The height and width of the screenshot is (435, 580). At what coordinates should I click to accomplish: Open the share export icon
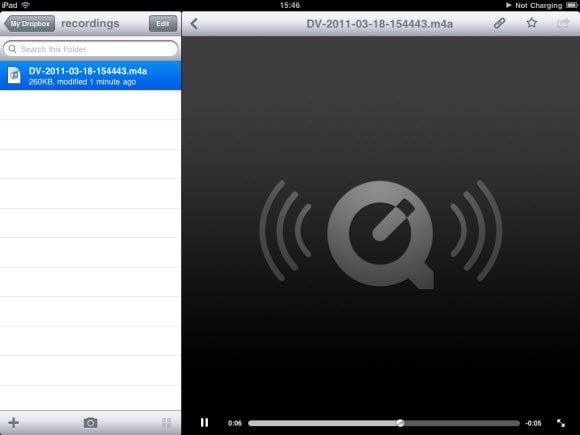[x=563, y=23]
